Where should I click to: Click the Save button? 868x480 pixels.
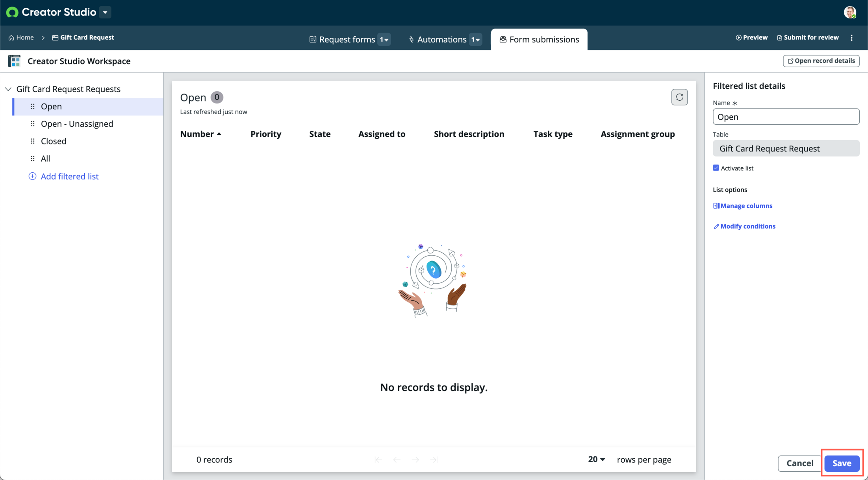pos(842,463)
